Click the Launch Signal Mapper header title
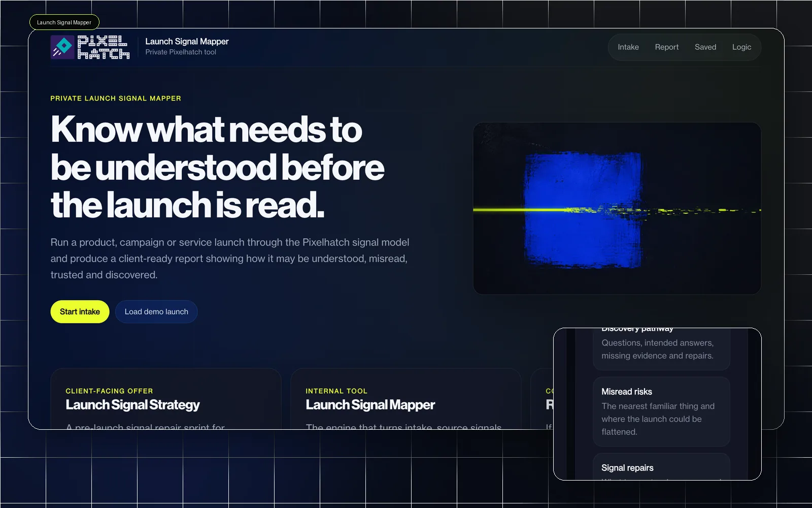Screen dimensions: 812x508 (187, 41)
